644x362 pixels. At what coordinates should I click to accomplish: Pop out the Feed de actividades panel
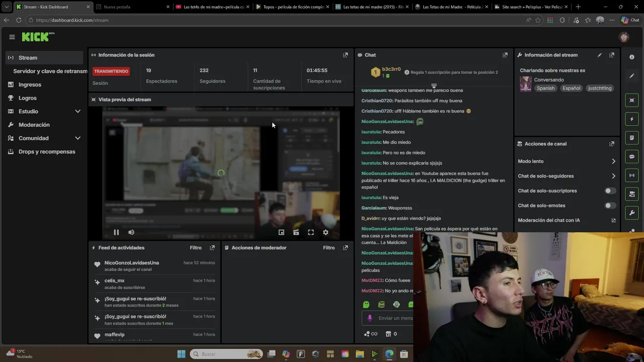[212, 247]
